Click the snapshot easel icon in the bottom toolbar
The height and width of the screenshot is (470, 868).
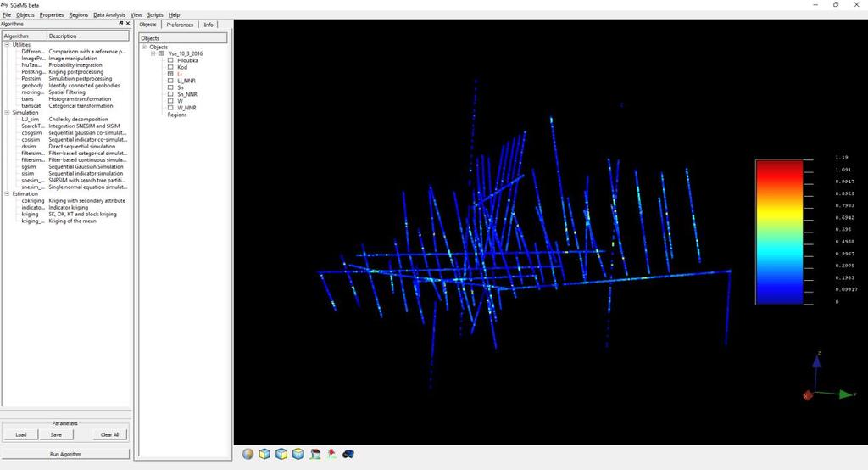315,454
